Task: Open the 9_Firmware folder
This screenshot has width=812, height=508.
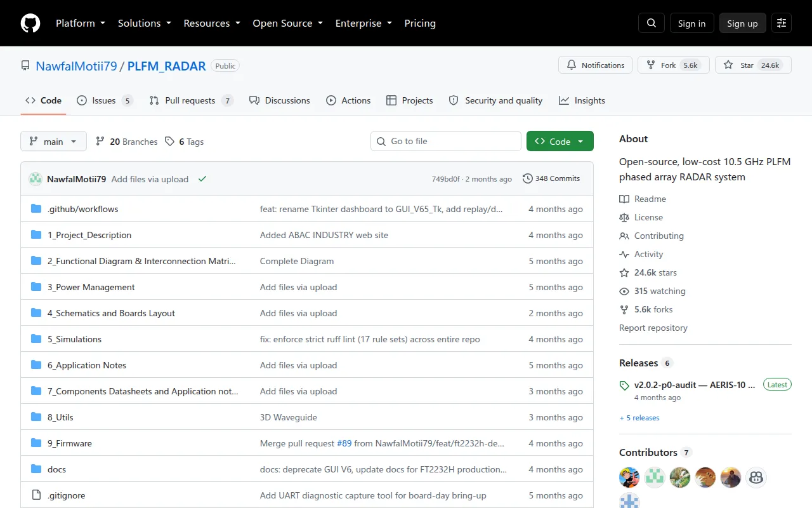Action: pos(70,443)
